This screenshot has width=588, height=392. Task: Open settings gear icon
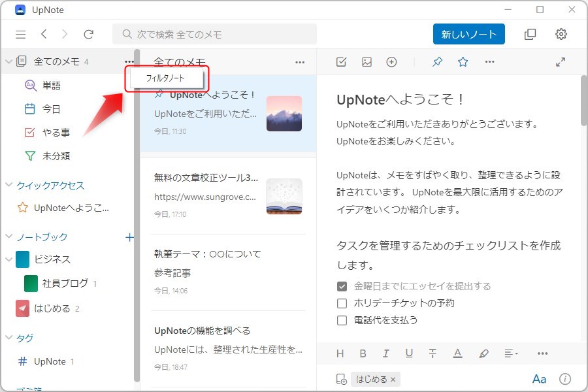click(x=561, y=34)
